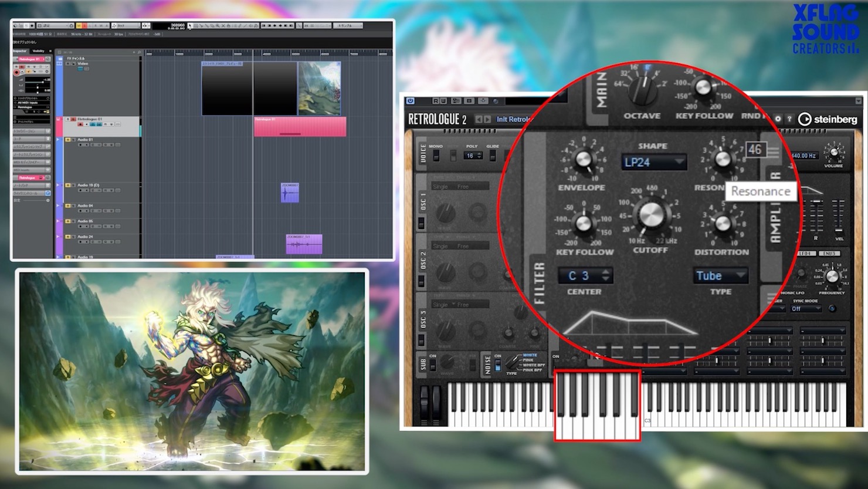Adjust the filter Resonance knob
The width and height of the screenshot is (868, 489).
(722, 159)
